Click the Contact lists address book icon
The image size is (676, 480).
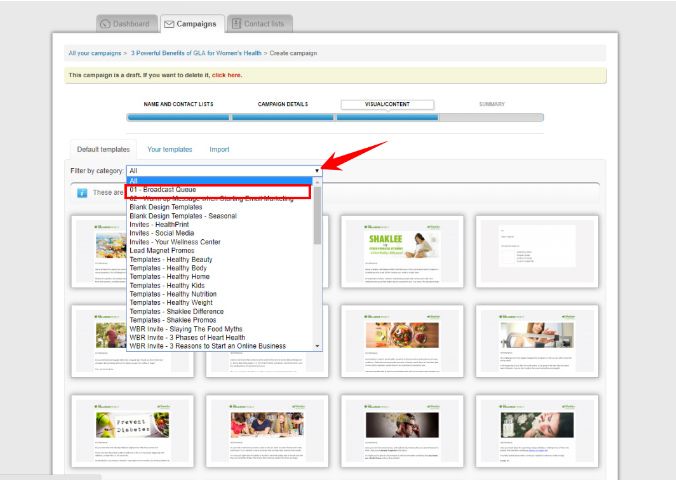pos(236,24)
